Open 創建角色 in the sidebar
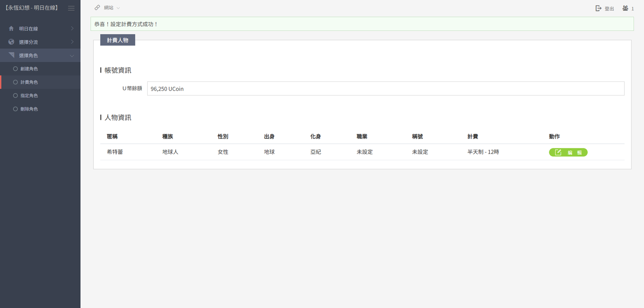This screenshot has width=644, height=308. tap(29, 69)
